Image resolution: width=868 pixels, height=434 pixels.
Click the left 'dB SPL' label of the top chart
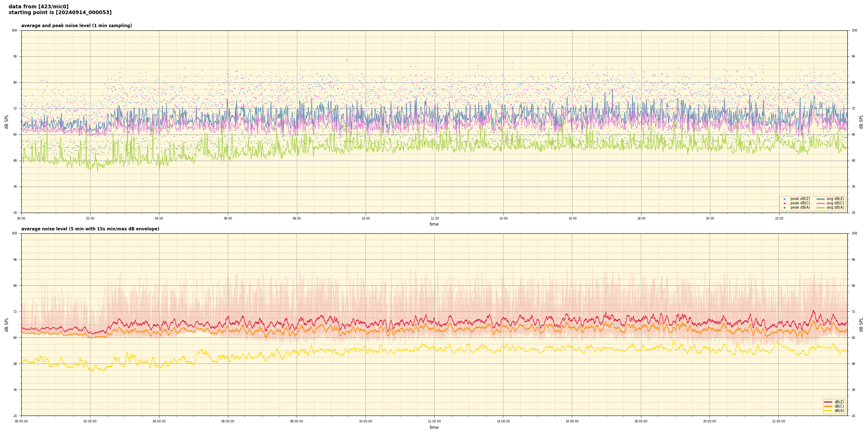[x=7, y=122]
